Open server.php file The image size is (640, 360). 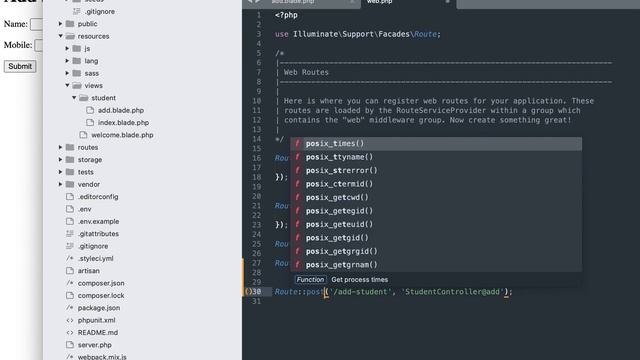(x=94, y=345)
